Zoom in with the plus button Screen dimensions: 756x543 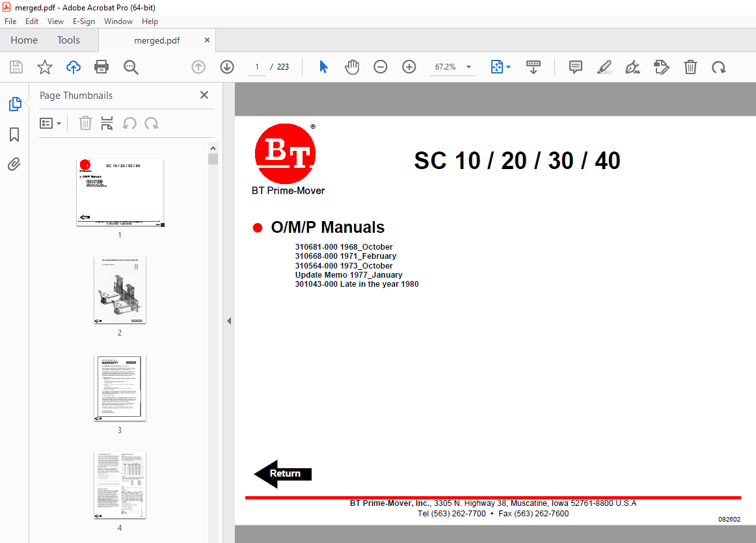(x=409, y=67)
